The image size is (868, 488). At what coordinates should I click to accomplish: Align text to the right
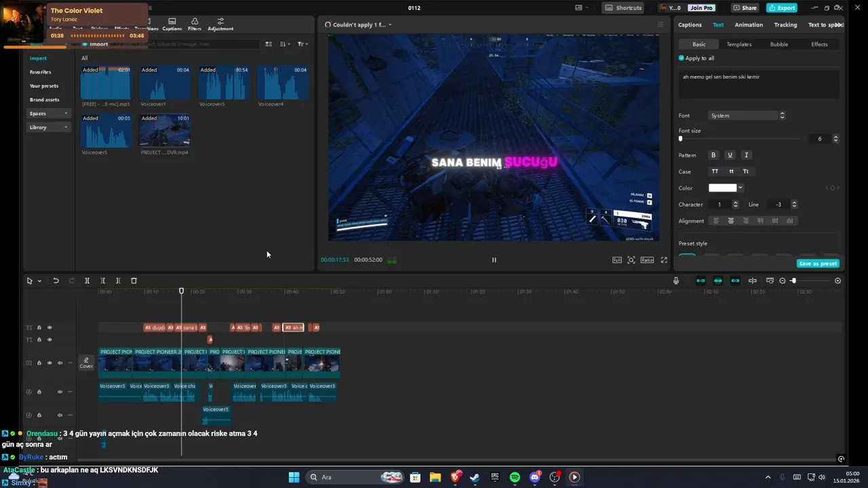point(746,221)
